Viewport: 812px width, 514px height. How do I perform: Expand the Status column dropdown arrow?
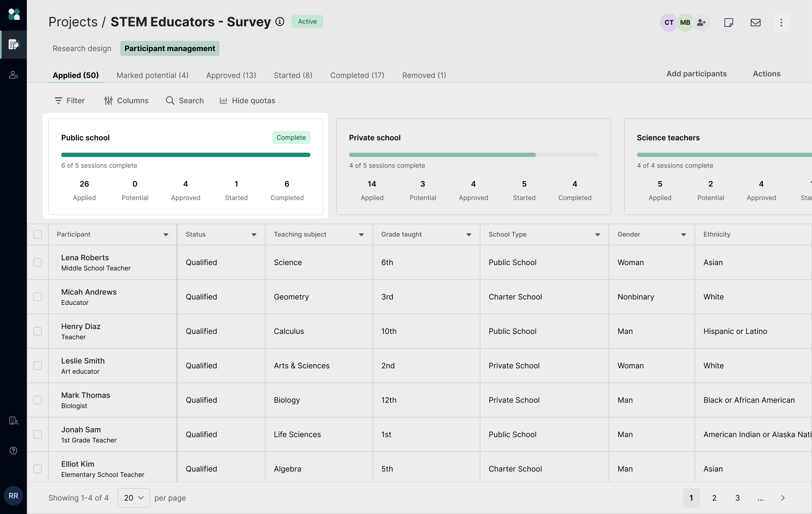pos(254,235)
